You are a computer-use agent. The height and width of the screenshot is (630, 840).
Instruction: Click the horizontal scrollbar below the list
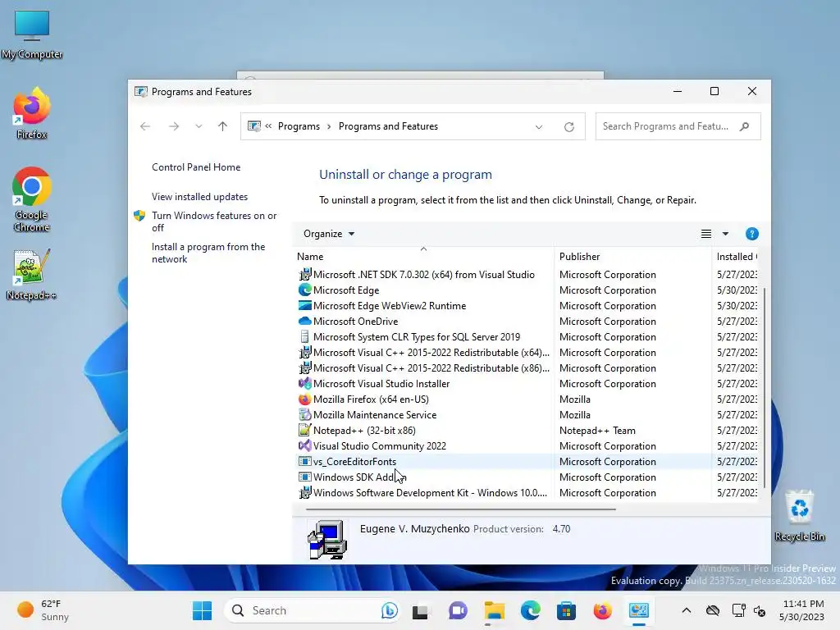(x=461, y=509)
